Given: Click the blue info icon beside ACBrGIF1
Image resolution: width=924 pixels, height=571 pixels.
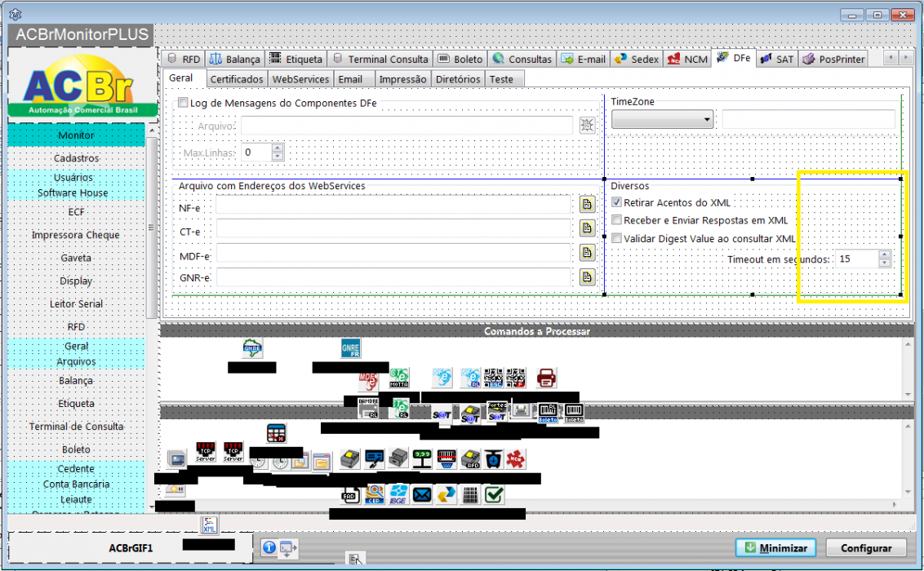Looking at the screenshot, I should click(269, 547).
